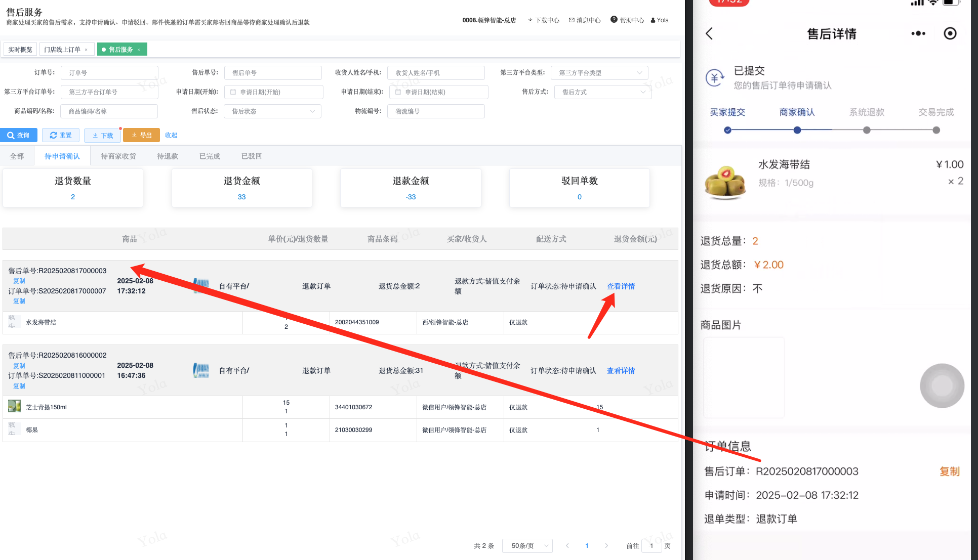
Task: Open the 售后方式 dropdown
Action: click(602, 92)
